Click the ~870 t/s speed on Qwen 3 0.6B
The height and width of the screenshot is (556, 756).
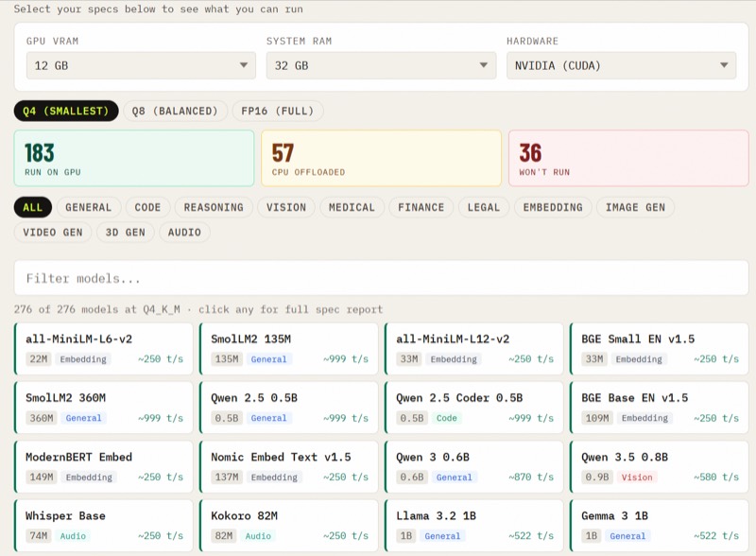pyautogui.click(x=531, y=477)
